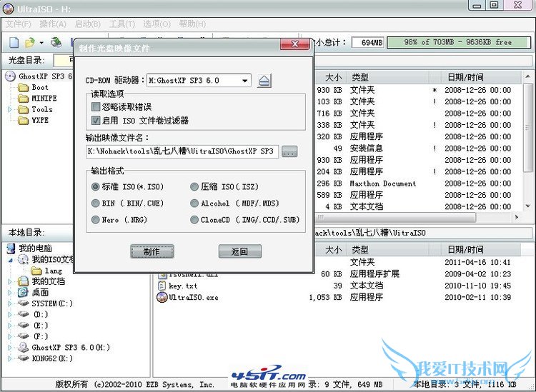
Task: Click the 694MB total size field
Action: tap(368, 43)
